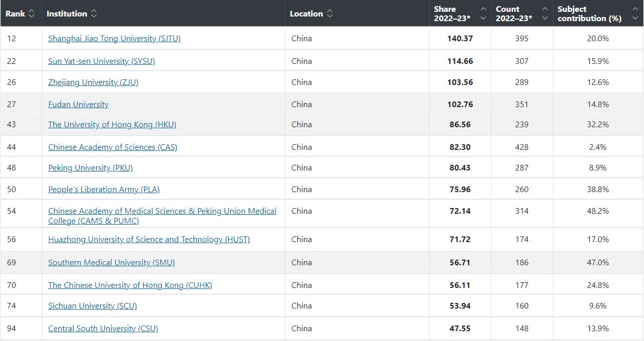
Task: Open CAMS & PUMC institution link
Action: pos(162,216)
